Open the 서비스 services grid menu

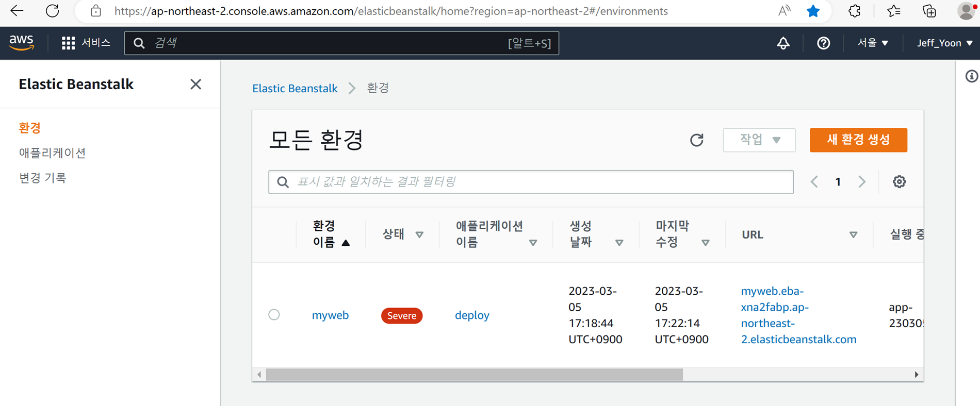86,43
